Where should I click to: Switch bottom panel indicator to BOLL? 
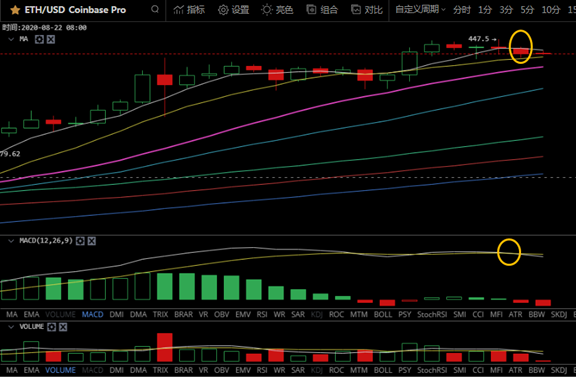383,370
